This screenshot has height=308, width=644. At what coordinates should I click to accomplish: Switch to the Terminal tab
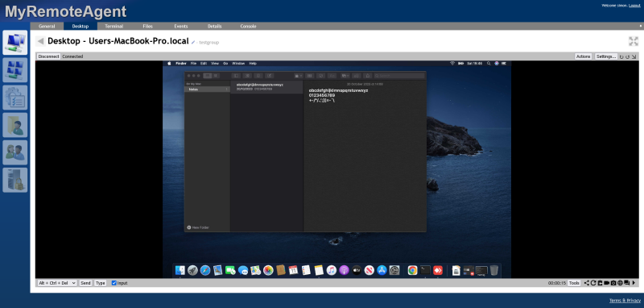(x=114, y=26)
